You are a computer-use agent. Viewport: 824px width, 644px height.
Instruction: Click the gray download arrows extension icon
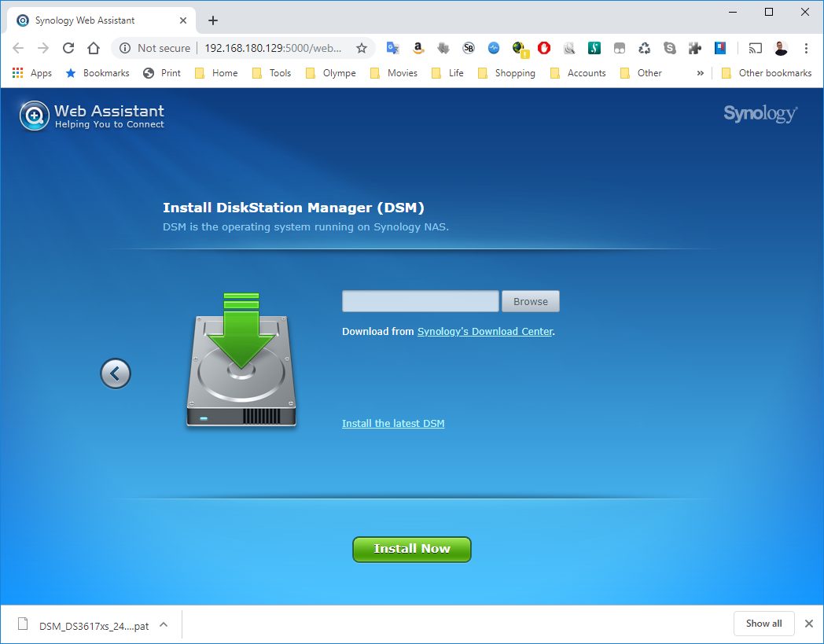tap(443, 49)
